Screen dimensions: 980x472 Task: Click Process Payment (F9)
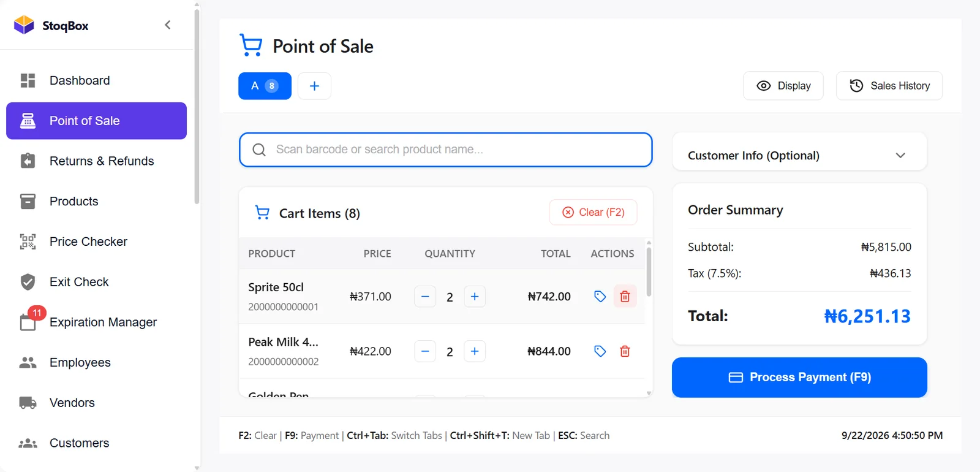799,378
